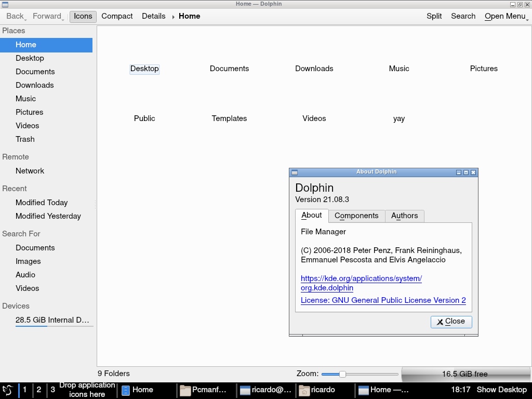Select Documents under Search For
This screenshot has height=399, width=532.
pyautogui.click(x=46, y=248)
